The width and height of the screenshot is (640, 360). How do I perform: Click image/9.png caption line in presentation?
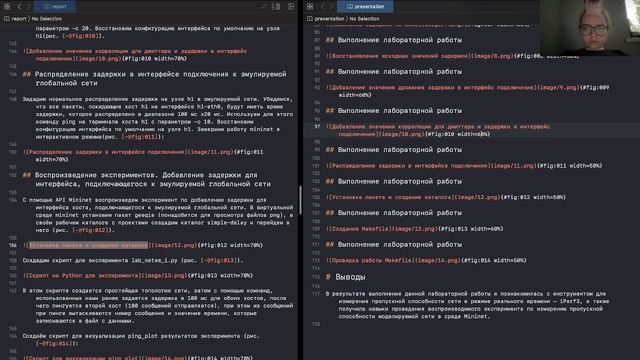coord(467,91)
